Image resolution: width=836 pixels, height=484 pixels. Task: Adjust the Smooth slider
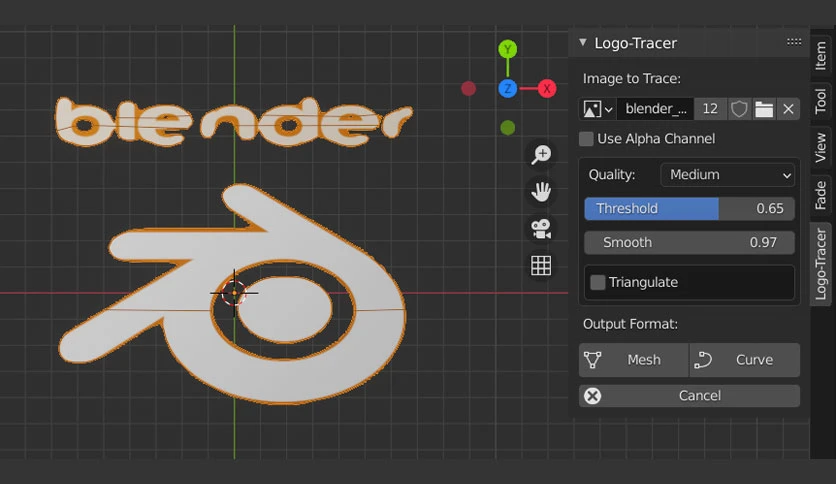pos(689,243)
